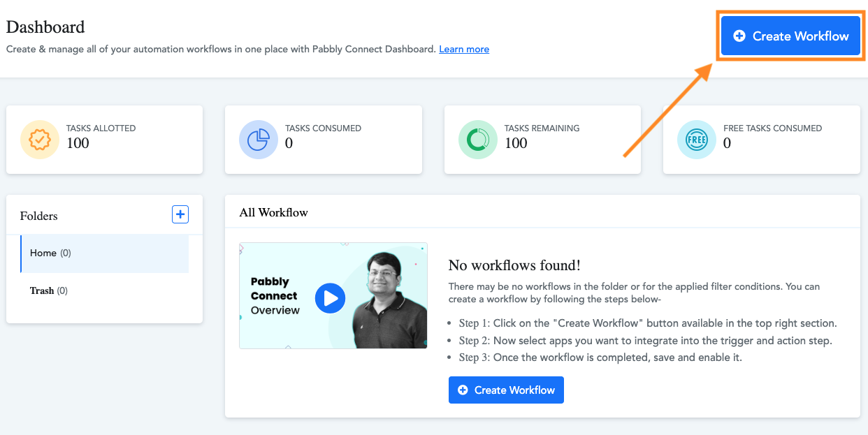Viewport: 868px width, 435px height.
Task: Select the Tasks Allotted stat card
Action: [x=104, y=139]
